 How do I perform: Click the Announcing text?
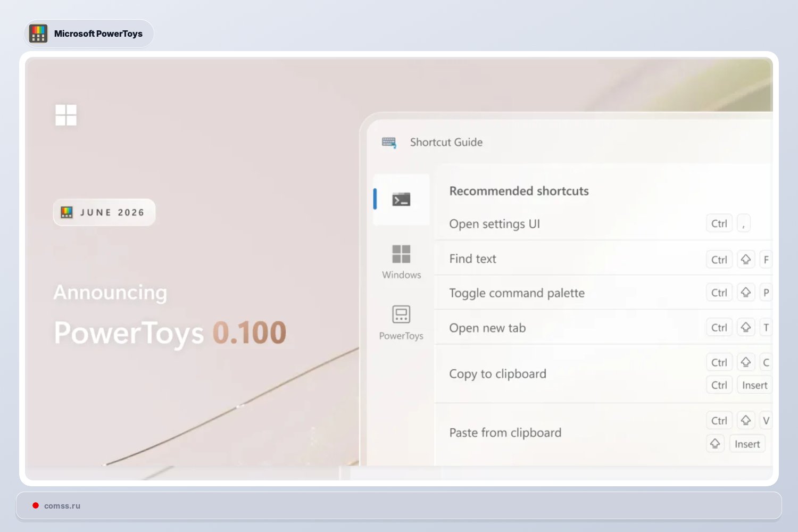click(x=110, y=292)
